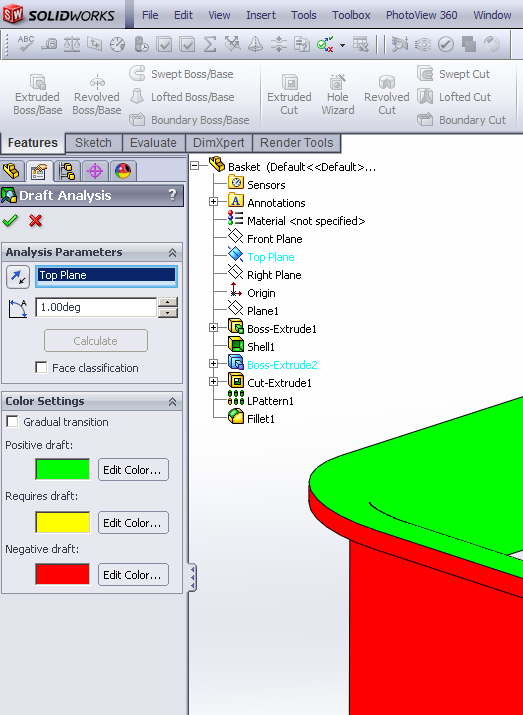The image size is (523, 715).
Task: Edit Color for Requires draft
Action: [133, 523]
